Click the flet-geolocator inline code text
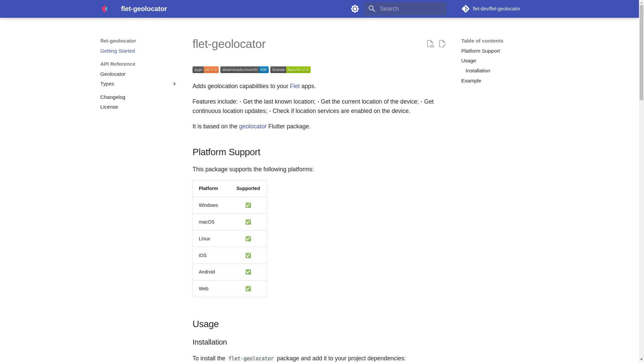The image size is (644, 362). pyautogui.click(x=251, y=358)
